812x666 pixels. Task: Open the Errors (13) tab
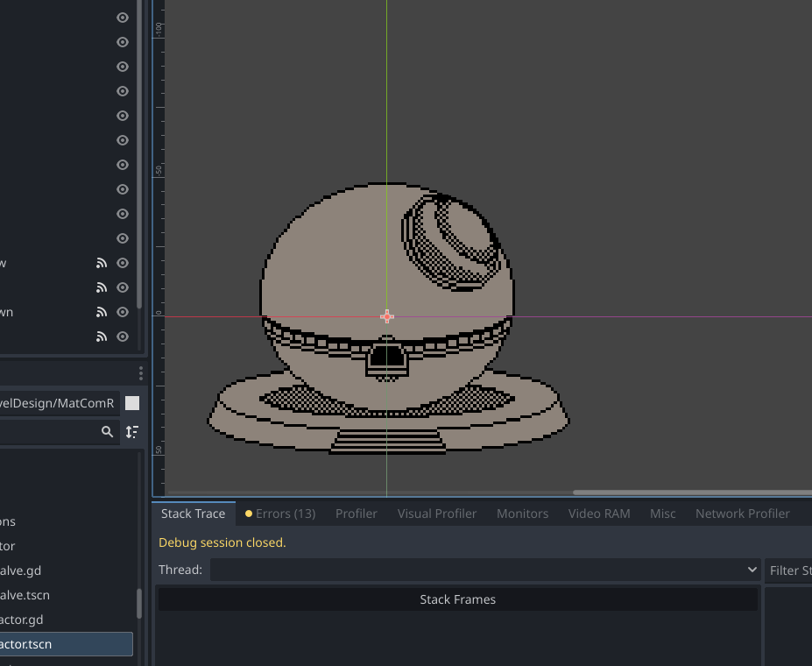[x=280, y=514]
